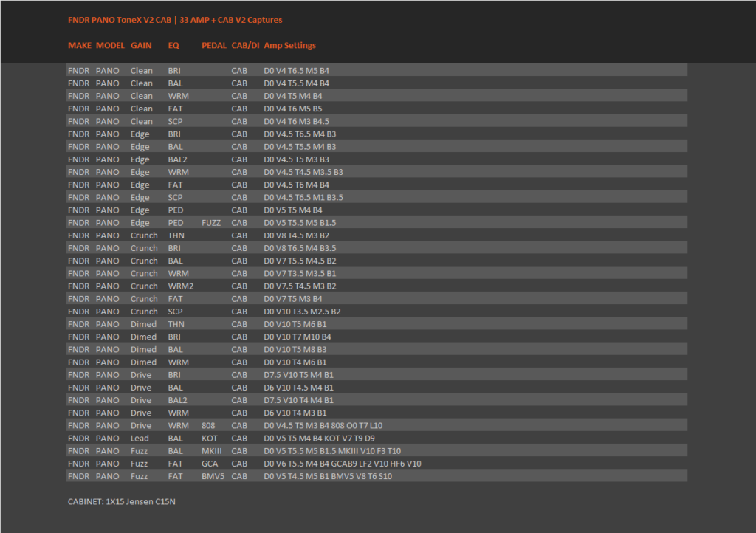Click settings 'D0 V4 T6 M5 B5'

[292, 109]
